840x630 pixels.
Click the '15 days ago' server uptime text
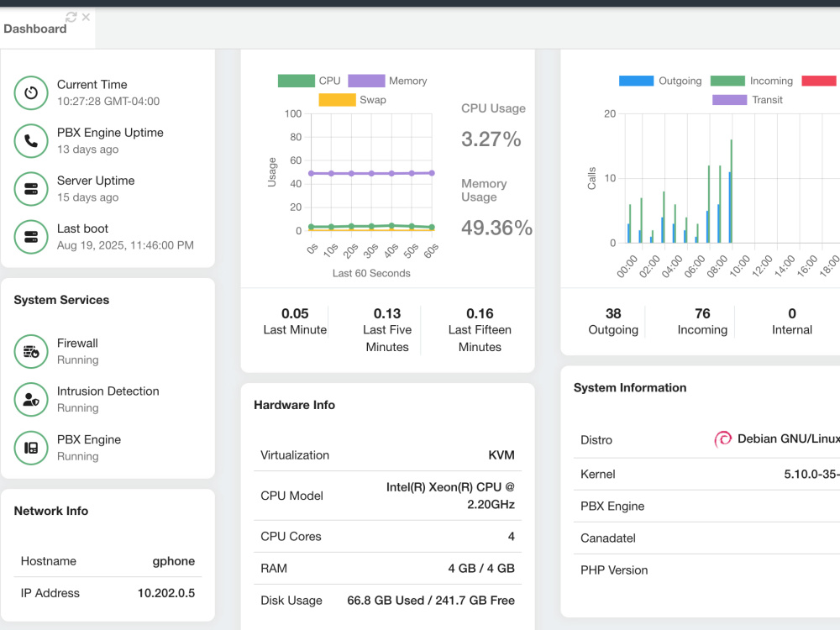click(88, 197)
